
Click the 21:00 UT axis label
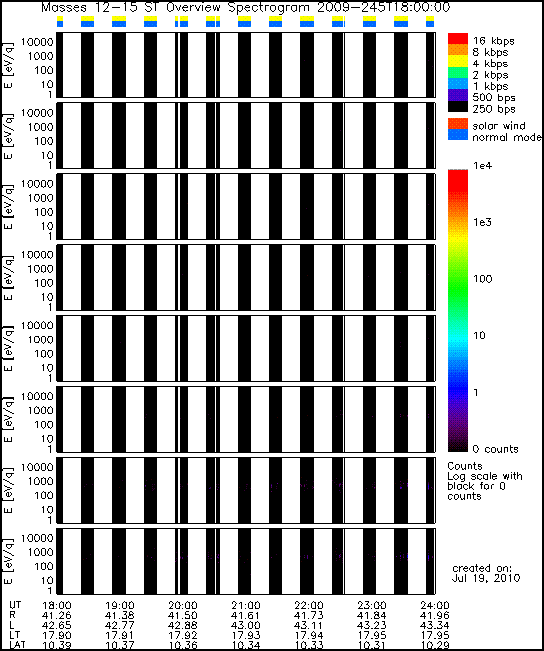[246, 606]
